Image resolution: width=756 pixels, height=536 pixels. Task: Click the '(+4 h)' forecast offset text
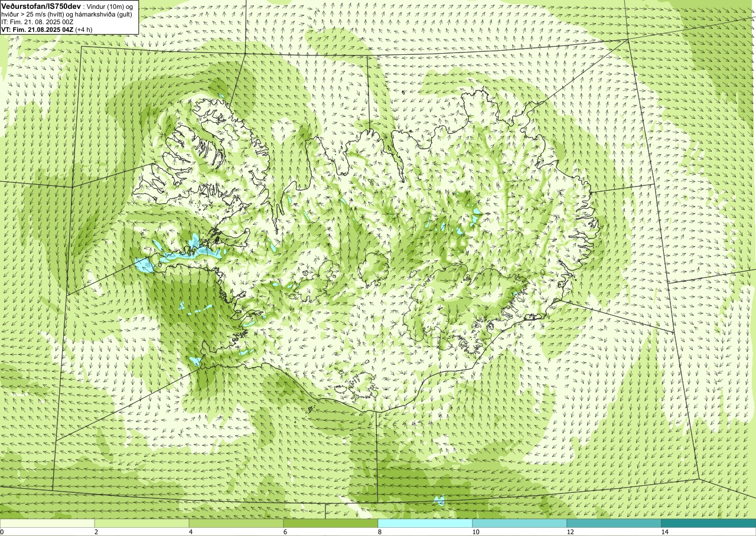point(84,30)
